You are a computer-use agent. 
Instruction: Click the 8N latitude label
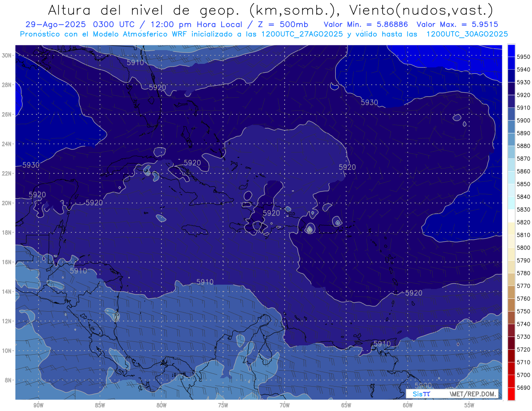8,380
